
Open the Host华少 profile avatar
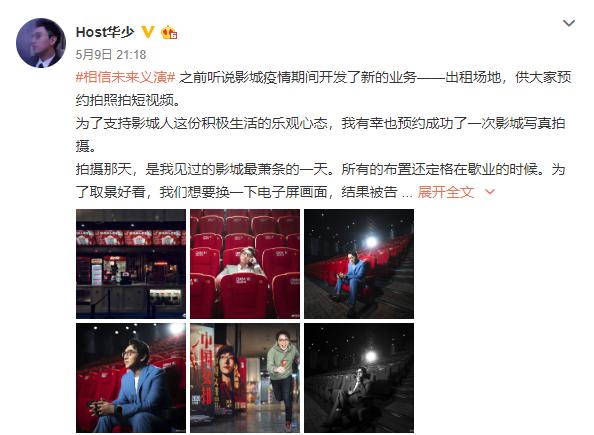click(x=41, y=43)
